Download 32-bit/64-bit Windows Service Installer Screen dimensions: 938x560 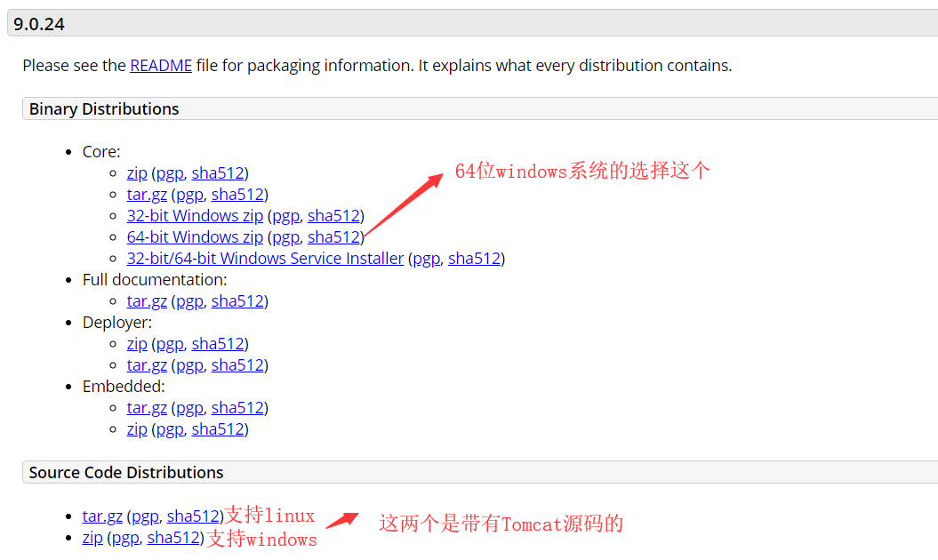[265, 259]
